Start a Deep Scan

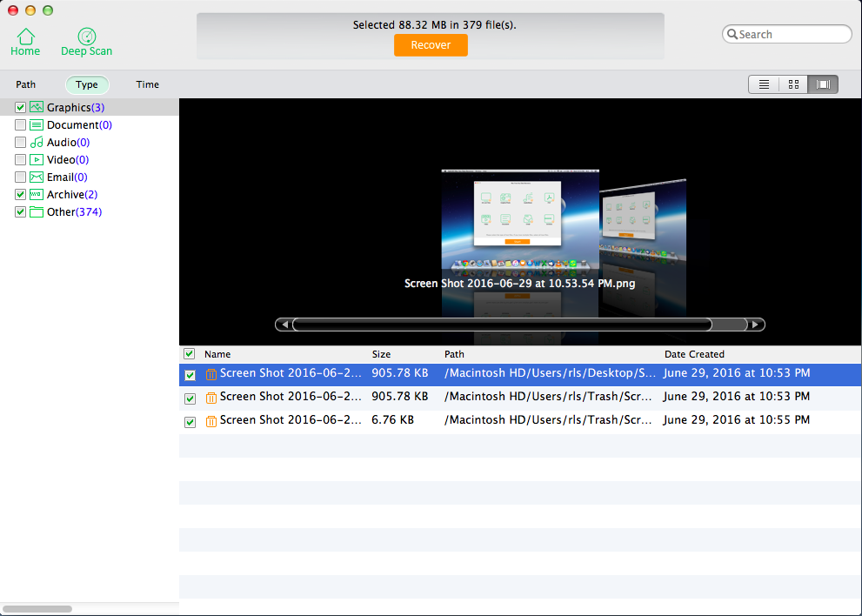tap(86, 37)
